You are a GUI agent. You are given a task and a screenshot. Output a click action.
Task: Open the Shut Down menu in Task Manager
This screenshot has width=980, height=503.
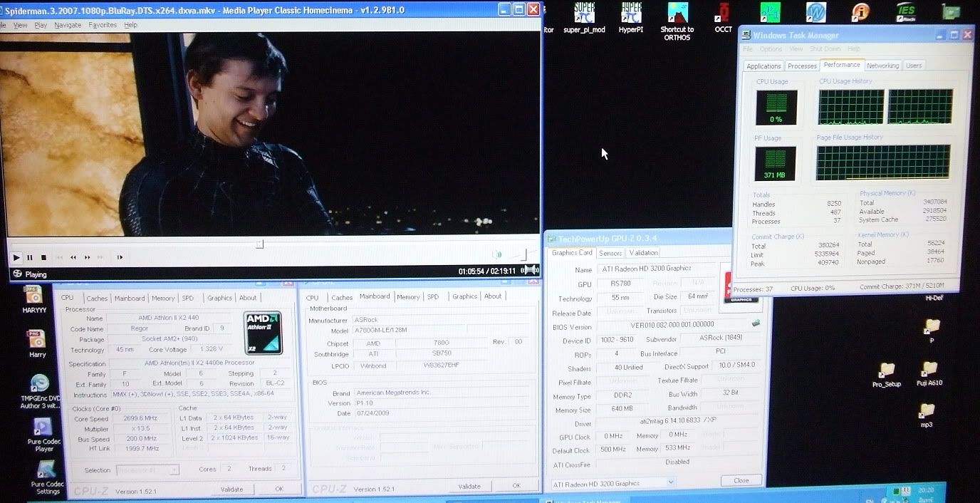click(825, 49)
